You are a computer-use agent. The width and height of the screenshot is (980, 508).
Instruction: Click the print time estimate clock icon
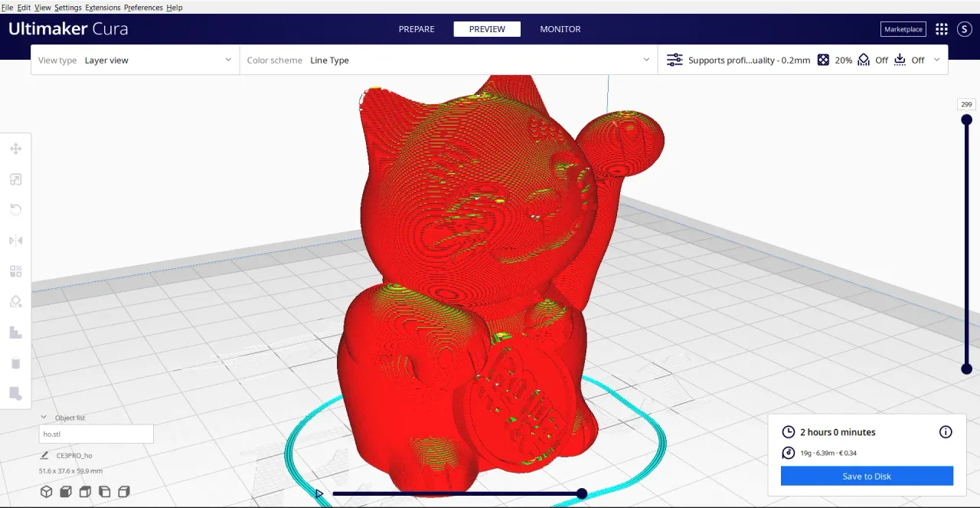pyautogui.click(x=788, y=431)
